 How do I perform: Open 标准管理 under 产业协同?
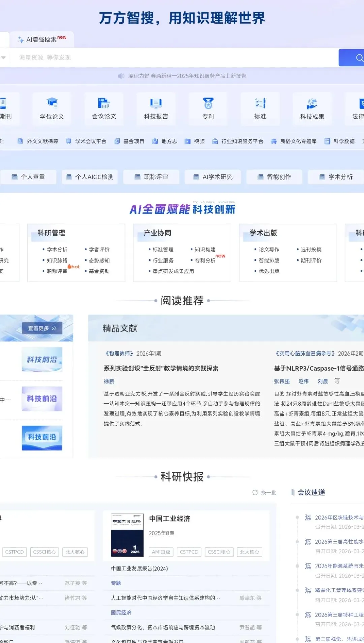click(163, 250)
